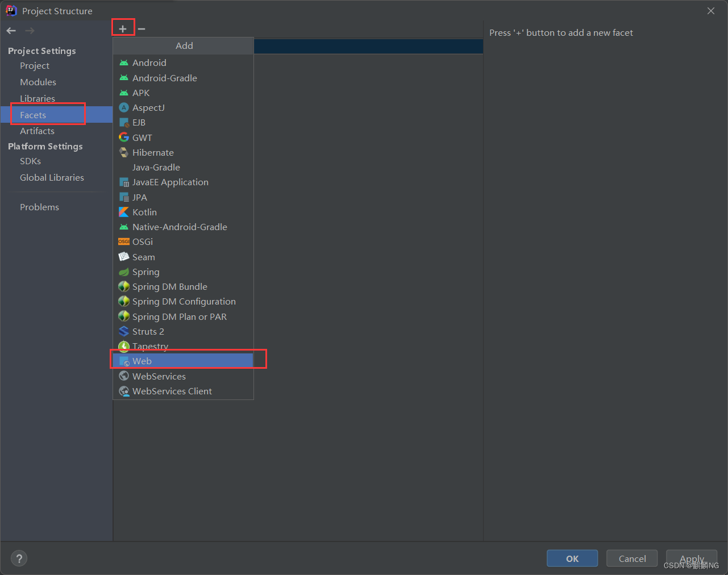Select Spring DM Plan or PAR entry
The width and height of the screenshot is (728, 575).
tap(183, 316)
